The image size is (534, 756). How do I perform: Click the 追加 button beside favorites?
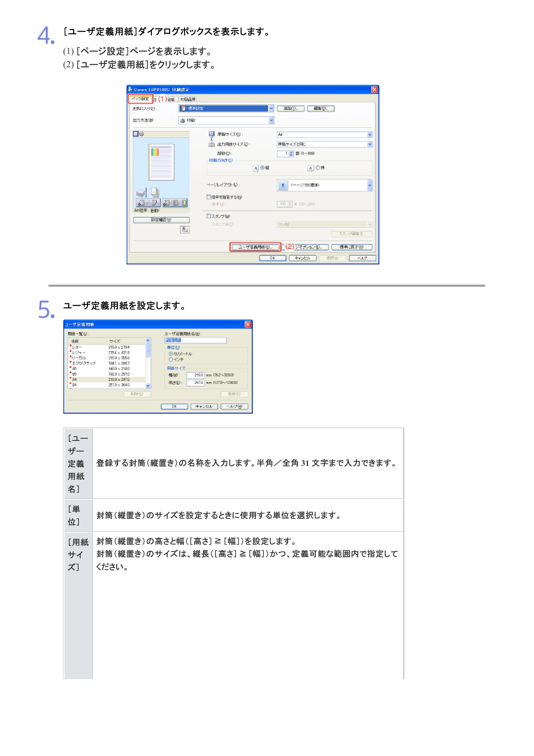click(290, 109)
